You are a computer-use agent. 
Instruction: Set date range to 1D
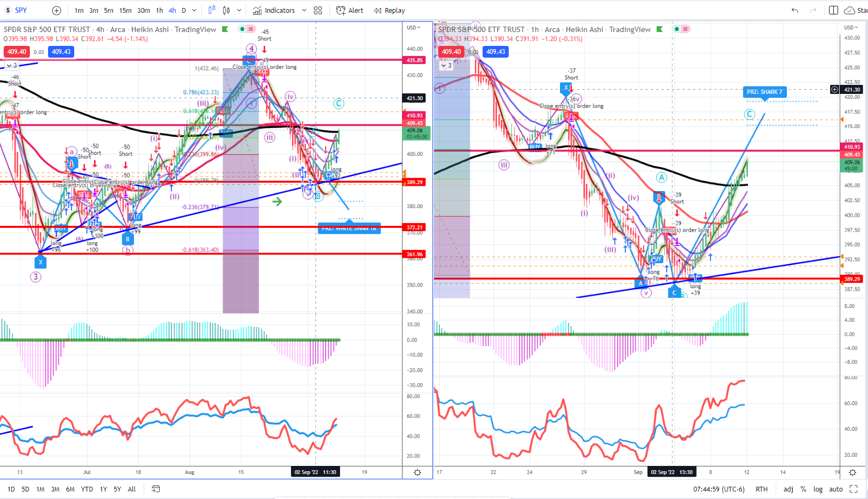click(11, 489)
